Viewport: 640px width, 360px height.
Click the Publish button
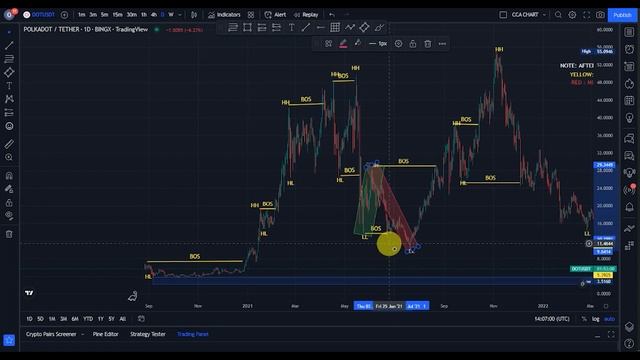click(622, 15)
